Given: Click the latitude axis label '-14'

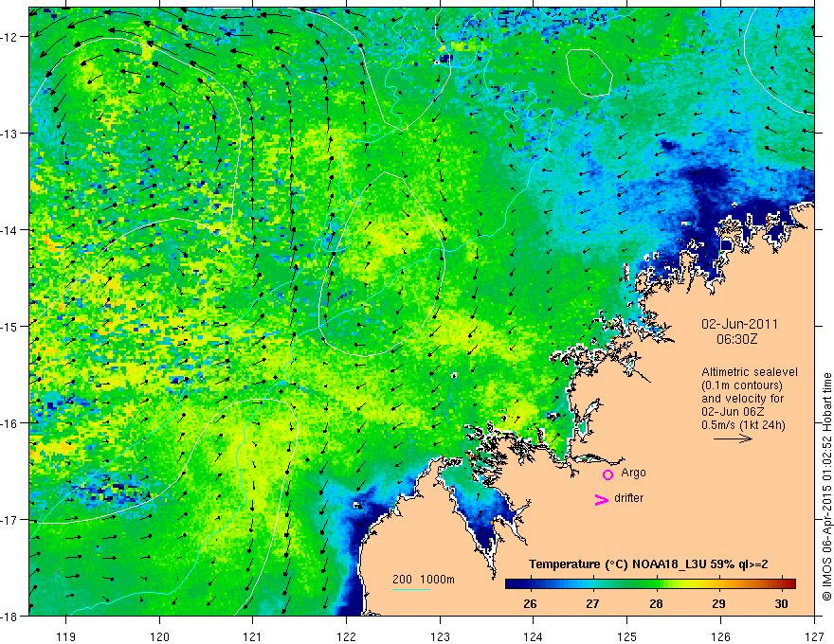Looking at the screenshot, I should click(9, 229).
